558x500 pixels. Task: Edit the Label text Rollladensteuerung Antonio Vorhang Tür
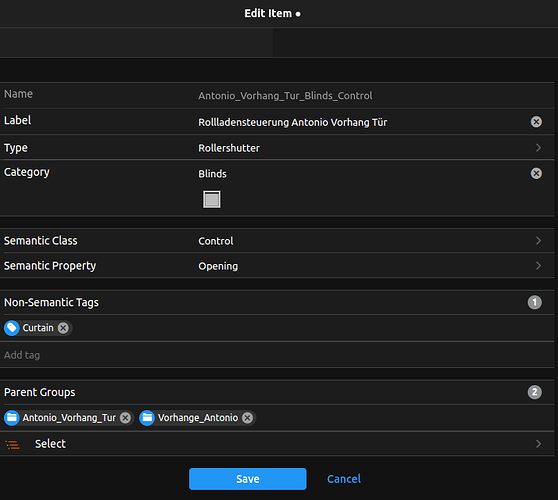click(x=293, y=122)
